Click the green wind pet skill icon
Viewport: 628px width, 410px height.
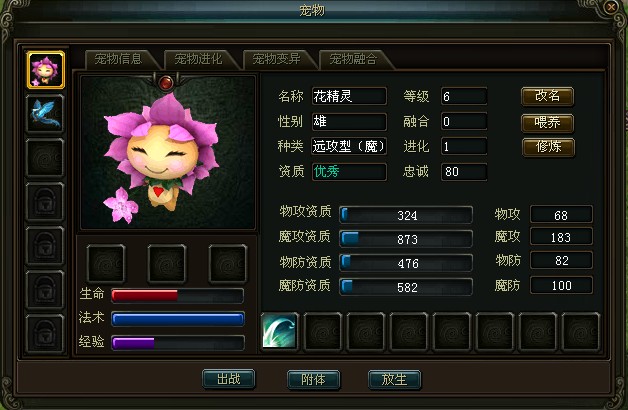pos(280,332)
